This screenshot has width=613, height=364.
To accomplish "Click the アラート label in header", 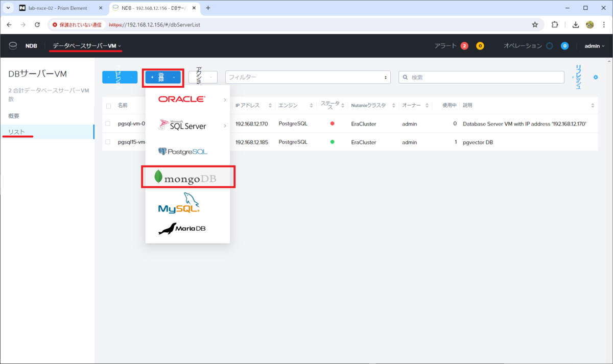I will click(x=445, y=46).
